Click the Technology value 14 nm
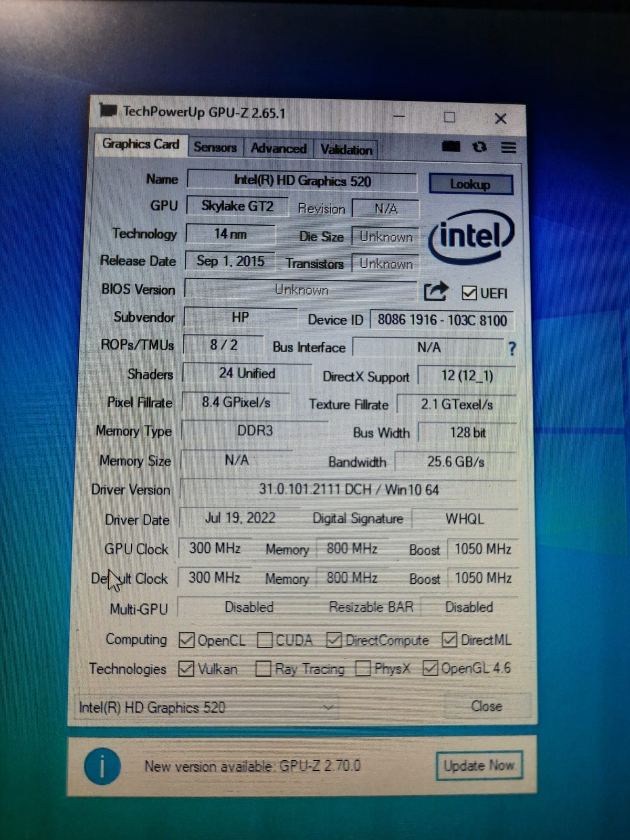This screenshot has height=840, width=630. [x=230, y=234]
